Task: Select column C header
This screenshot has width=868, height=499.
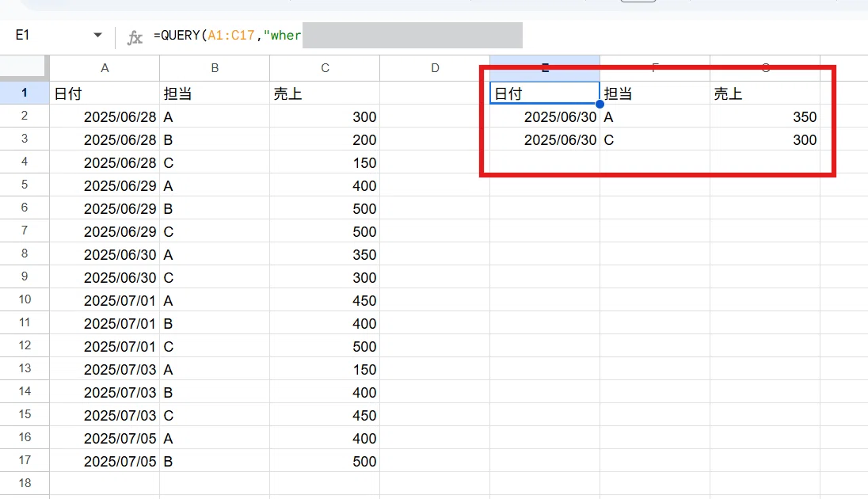Action: 325,68
